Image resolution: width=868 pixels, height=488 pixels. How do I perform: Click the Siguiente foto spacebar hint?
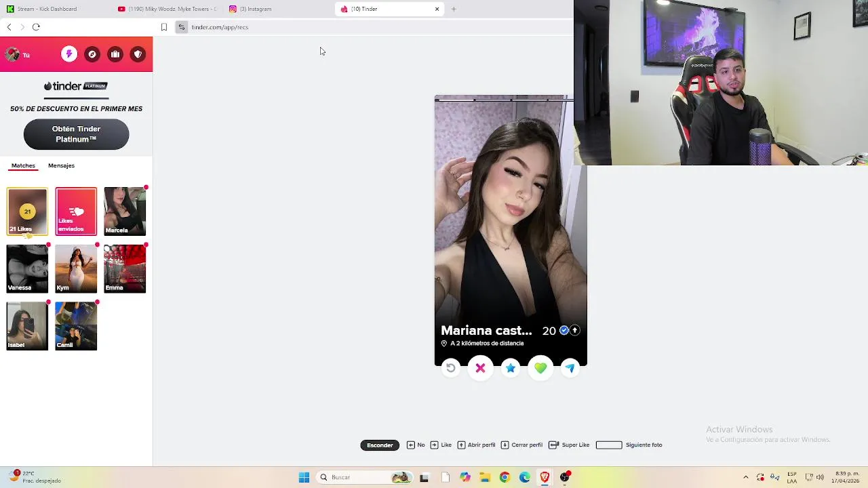pos(629,445)
